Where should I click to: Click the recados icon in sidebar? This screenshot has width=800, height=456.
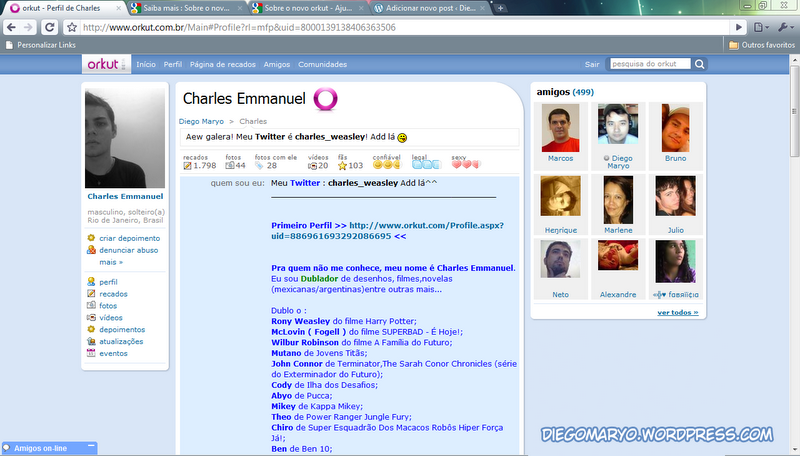pyautogui.click(x=91, y=293)
